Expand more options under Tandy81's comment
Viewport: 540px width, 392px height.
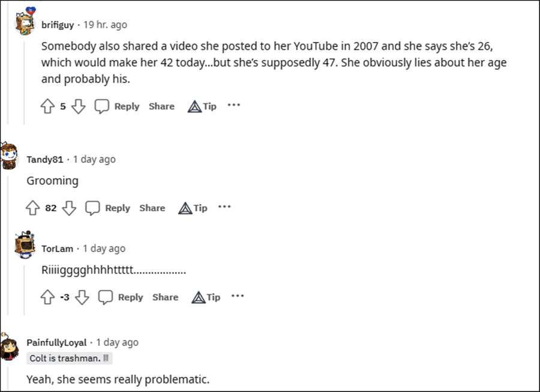[224, 207]
